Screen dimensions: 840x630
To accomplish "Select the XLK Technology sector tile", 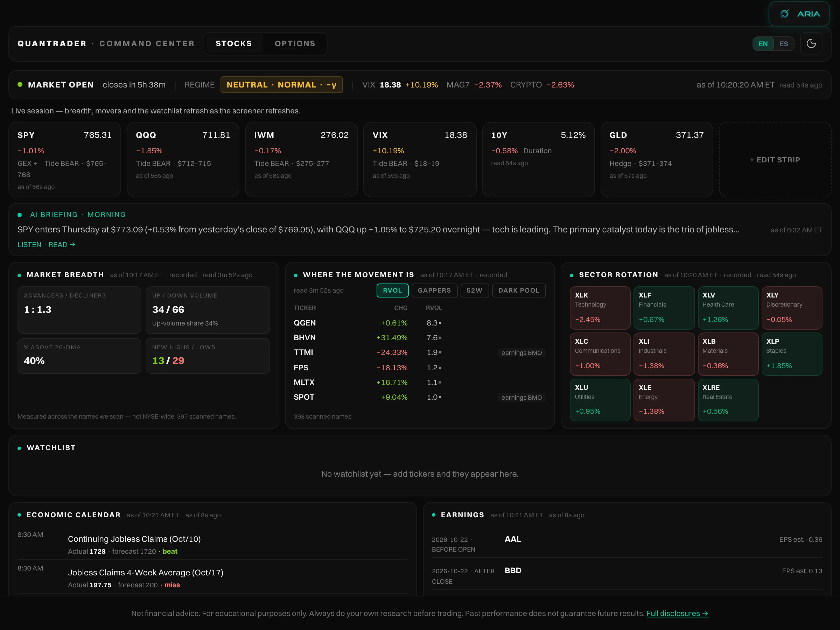I will 600,308.
